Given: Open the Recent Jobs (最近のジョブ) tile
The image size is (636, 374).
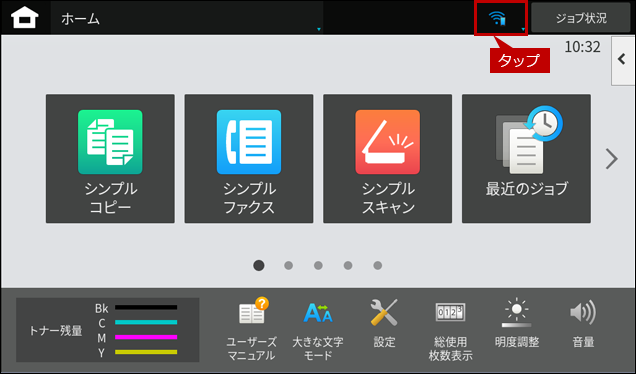Looking at the screenshot, I should click(526, 159).
